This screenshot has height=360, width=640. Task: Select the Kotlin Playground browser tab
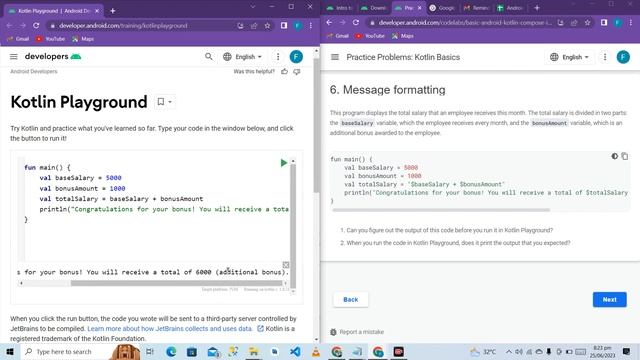click(53, 11)
